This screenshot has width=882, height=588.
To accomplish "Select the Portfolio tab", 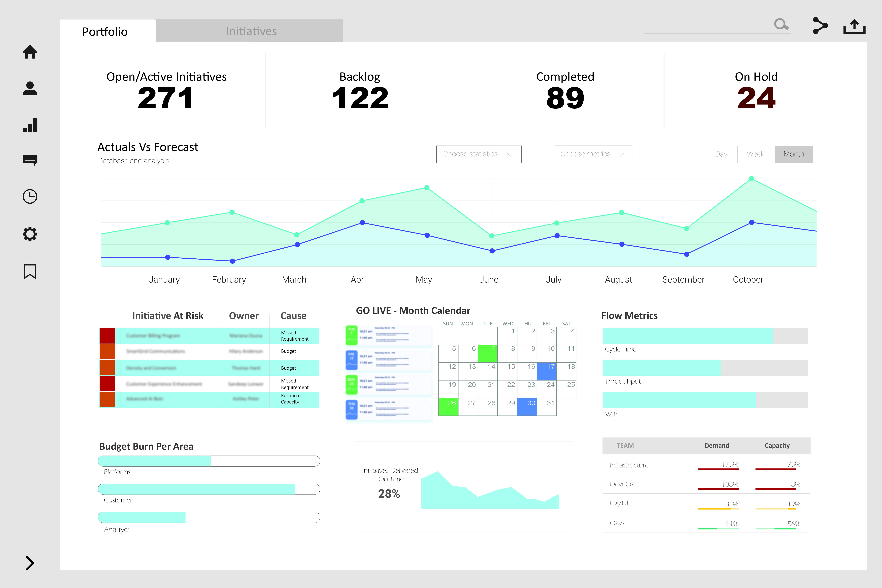I will [x=105, y=31].
